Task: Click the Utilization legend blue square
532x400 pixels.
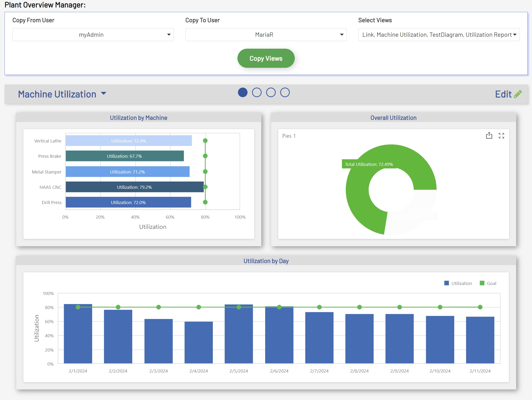Action: point(446,283)
